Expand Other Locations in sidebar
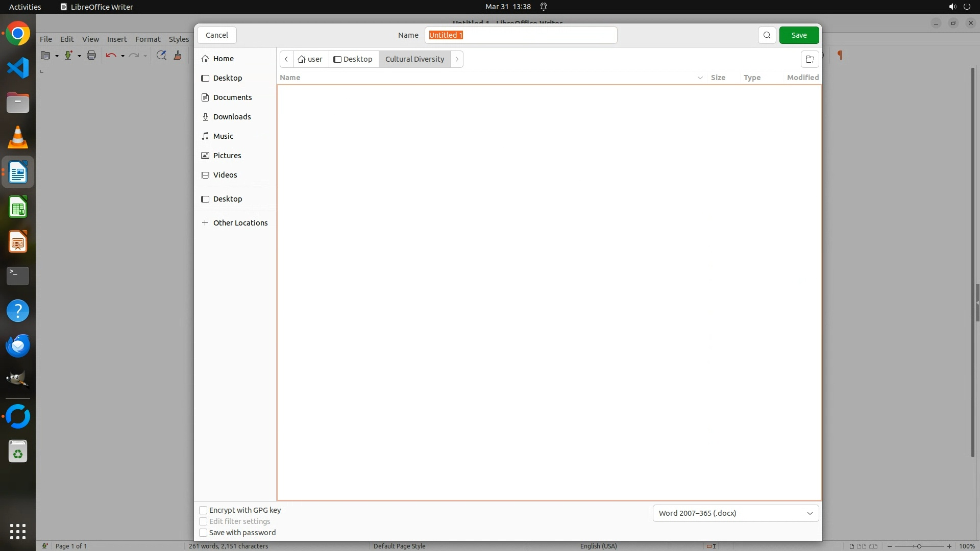The height and width of the screenshot is (551, 980). (x=240, y=223)
